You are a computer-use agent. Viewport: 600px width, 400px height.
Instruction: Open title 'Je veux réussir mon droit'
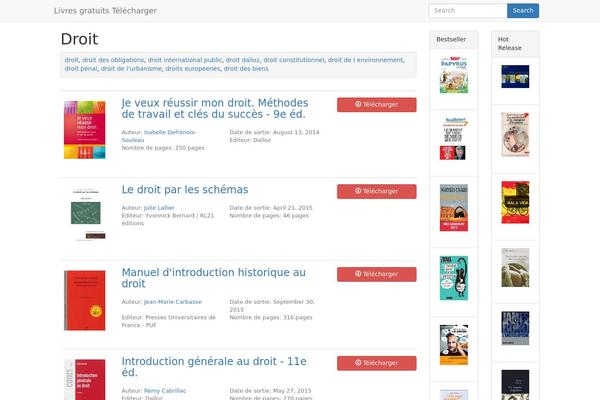(x=215, y=108)
